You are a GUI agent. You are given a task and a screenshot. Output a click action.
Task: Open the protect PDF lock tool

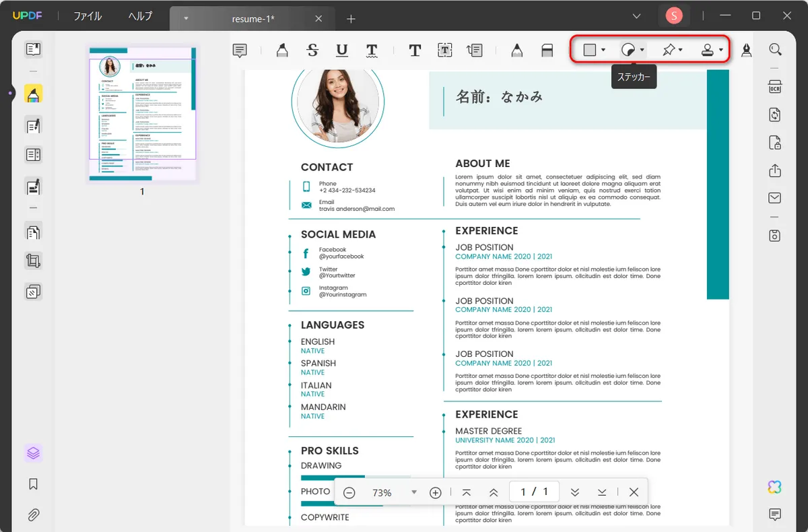[775, 143]
